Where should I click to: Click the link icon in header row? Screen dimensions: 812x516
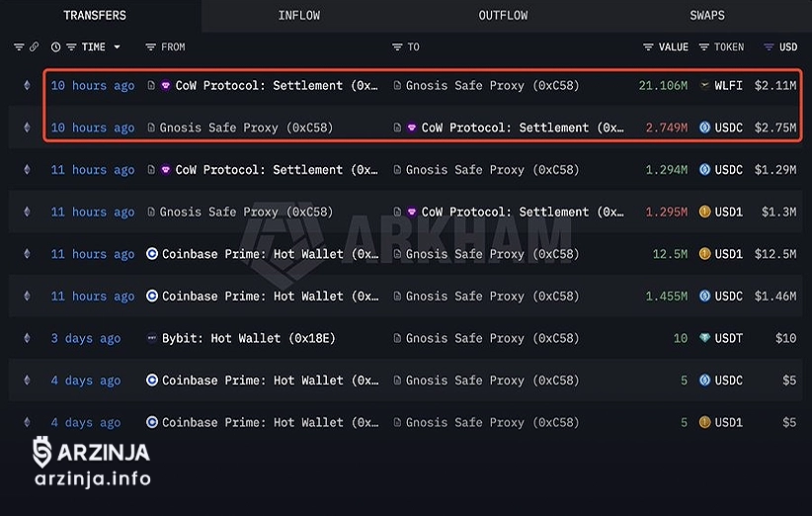[34, 46]
